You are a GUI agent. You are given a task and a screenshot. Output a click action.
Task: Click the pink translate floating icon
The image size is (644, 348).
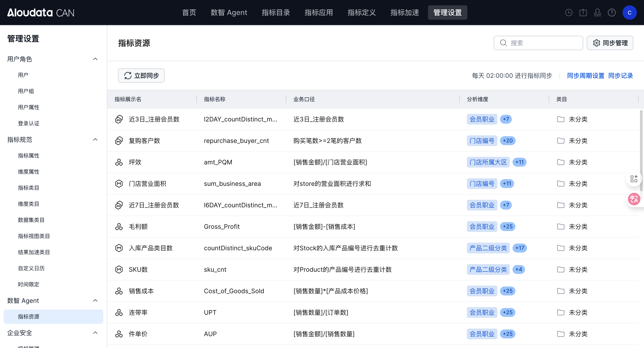pos(634,199)
